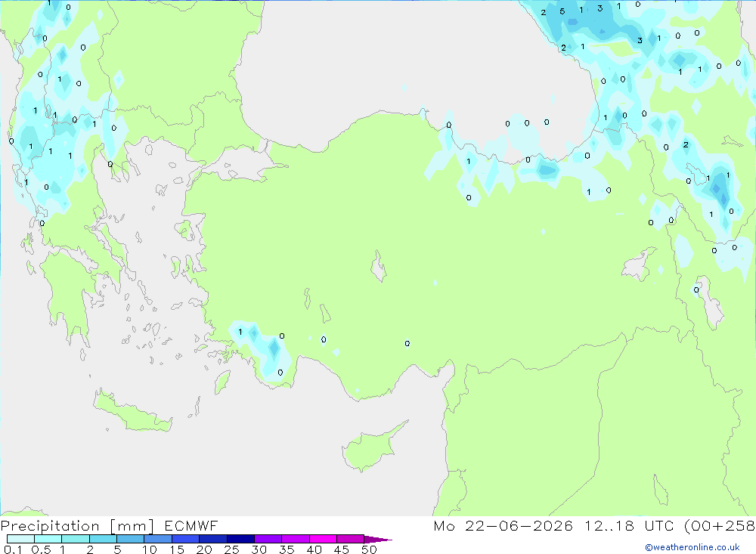Screen dimensions: 756x554
Task: Click the '(00+258' forecast offset text
Action: pyautogui.click(x=720, y=526)
